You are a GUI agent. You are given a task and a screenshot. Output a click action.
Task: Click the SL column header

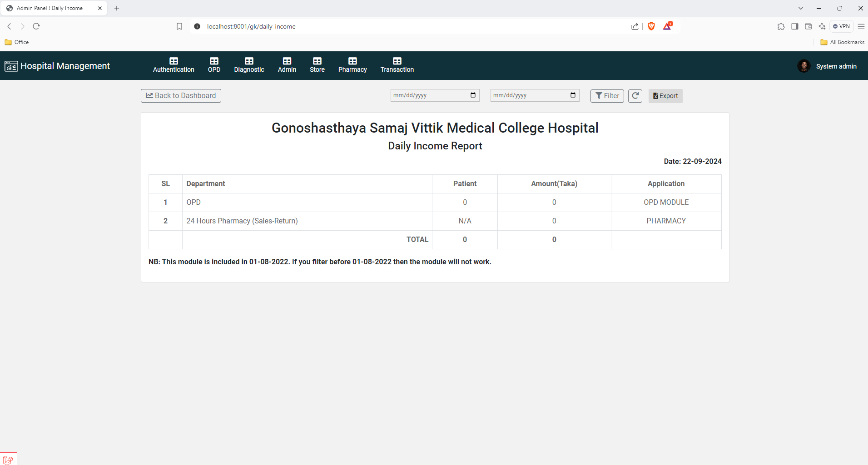(165, 184)
